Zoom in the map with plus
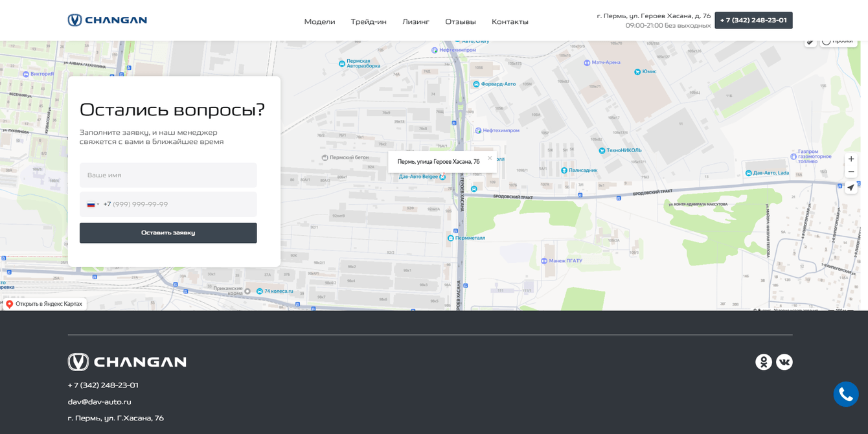 pos(851,159)
